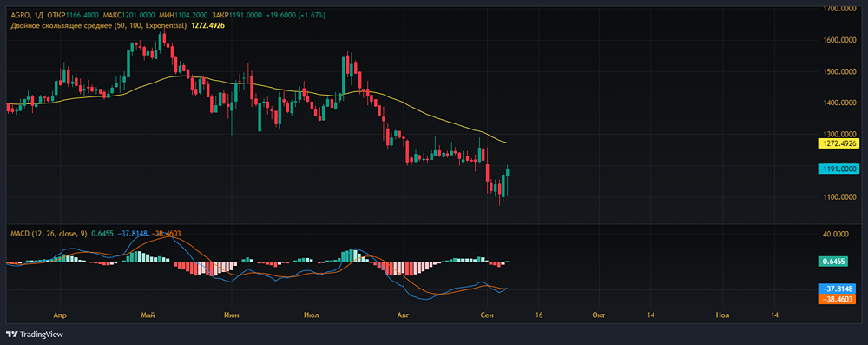Click the 1272.4926 moving average legend value

[x=207, y=25]
